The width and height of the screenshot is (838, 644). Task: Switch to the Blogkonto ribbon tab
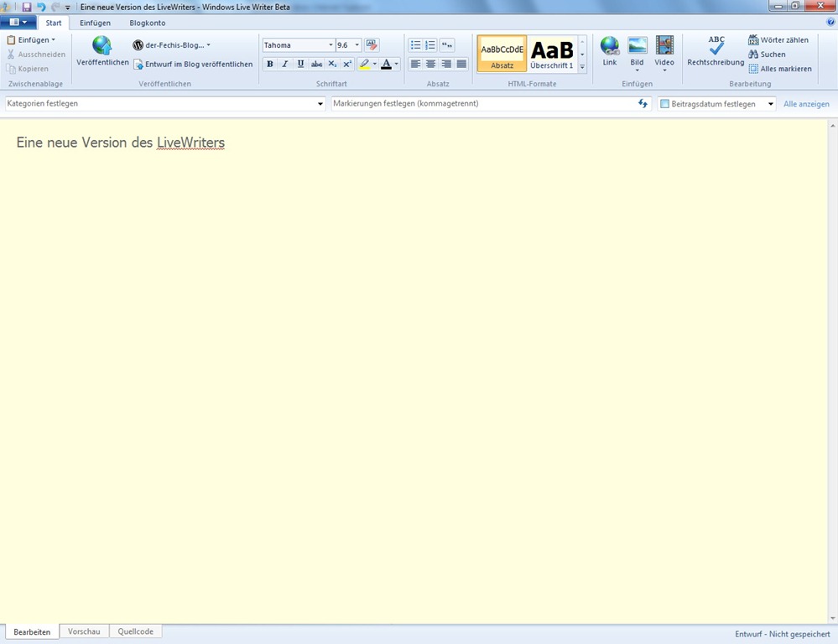click(x=148, y=23)
